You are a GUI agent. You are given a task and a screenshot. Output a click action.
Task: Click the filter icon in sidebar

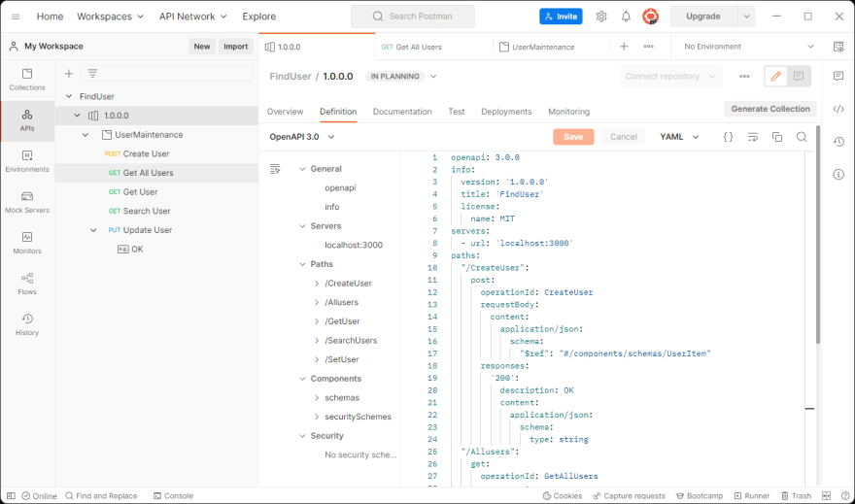(92, 74)
